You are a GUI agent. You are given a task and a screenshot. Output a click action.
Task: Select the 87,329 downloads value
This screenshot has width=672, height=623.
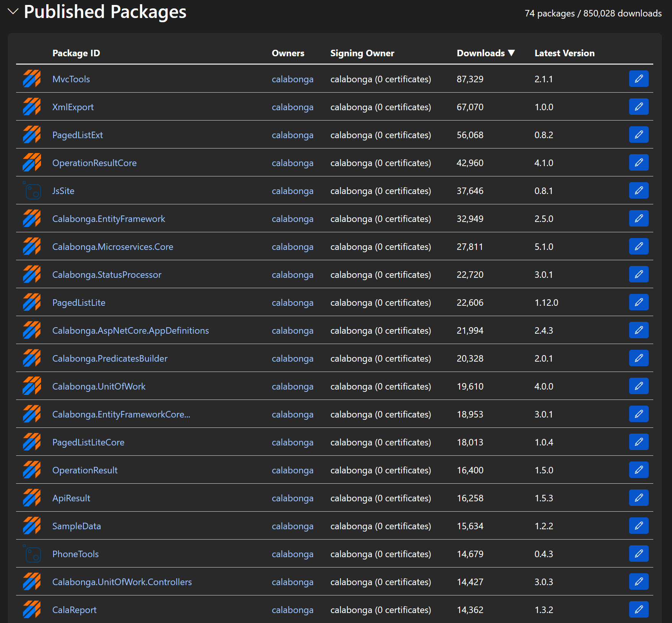coord(470,79)
